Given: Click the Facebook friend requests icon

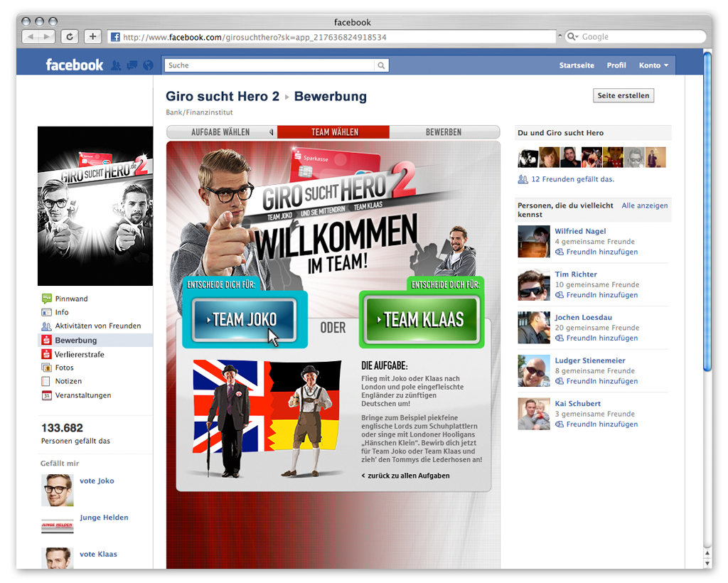Looking at the screenshot, I should tap(117, 65).
